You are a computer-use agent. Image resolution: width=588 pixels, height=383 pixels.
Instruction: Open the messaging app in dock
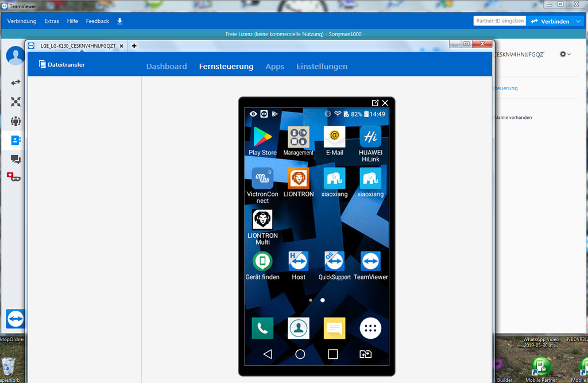[335, 328]
